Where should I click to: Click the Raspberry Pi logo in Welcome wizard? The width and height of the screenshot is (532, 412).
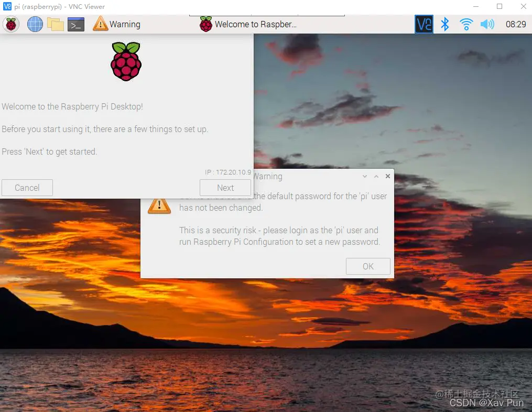pos(126,61)
